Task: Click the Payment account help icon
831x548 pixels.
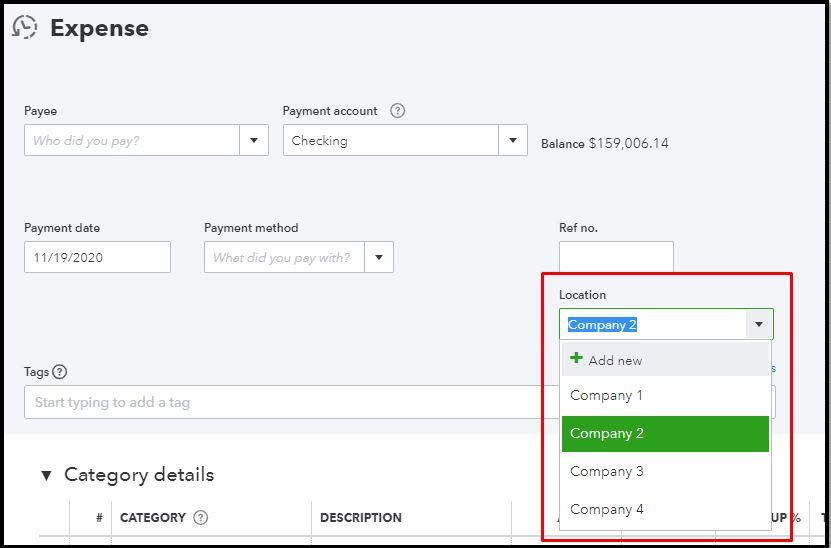Action: 397,111
